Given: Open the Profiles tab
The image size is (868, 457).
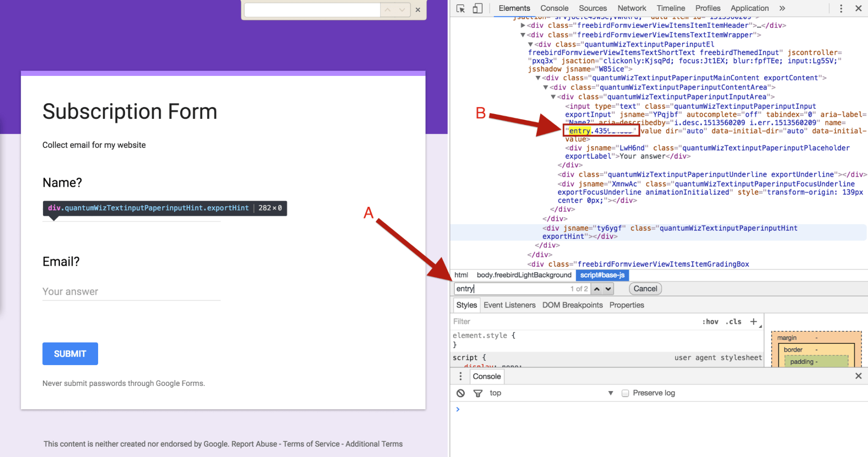Looking at the screenshot, I should pos(708,8).
